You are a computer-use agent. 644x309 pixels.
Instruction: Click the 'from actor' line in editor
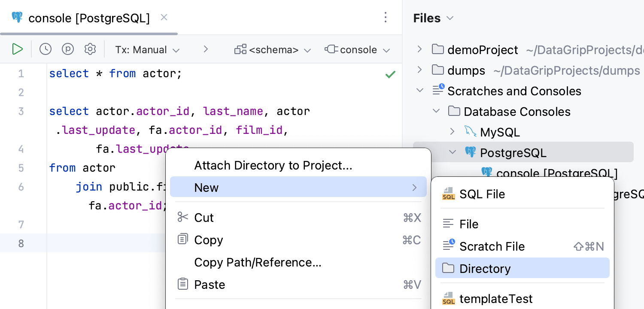coord(82,168)
